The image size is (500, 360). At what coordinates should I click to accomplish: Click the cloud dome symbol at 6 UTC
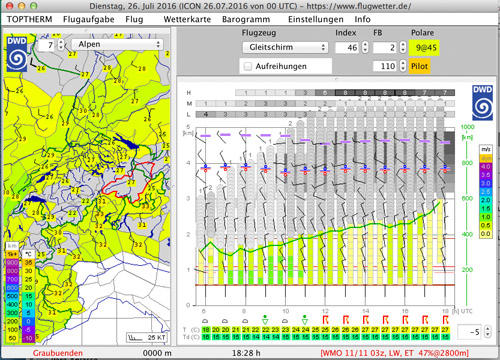click(x=205, y=321)
